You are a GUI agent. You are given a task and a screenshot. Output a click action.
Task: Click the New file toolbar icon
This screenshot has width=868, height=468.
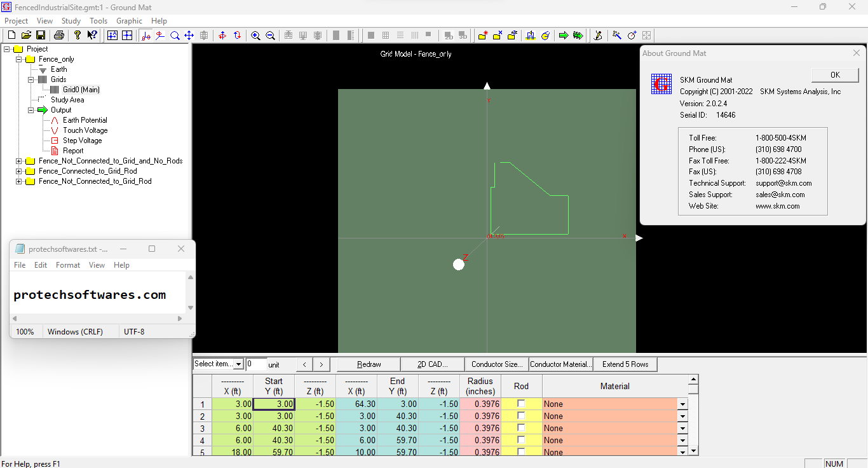click(x=11, y=36)
